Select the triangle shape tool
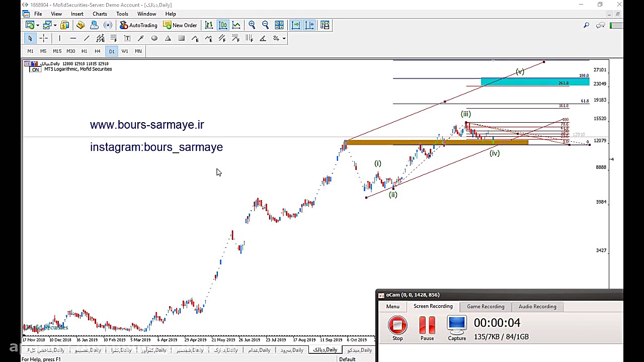 (168, 38)
